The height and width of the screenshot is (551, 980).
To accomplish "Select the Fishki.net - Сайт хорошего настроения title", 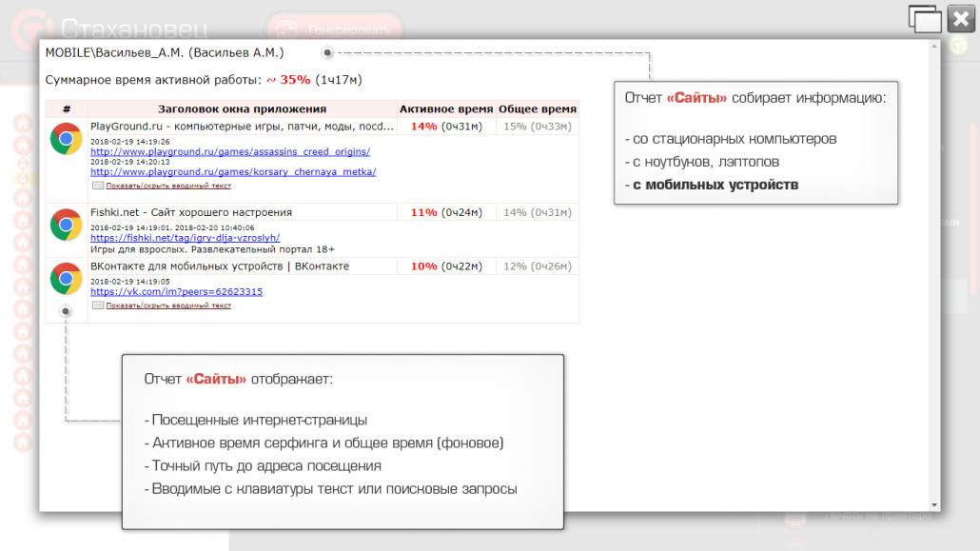I will coord(191,212).
